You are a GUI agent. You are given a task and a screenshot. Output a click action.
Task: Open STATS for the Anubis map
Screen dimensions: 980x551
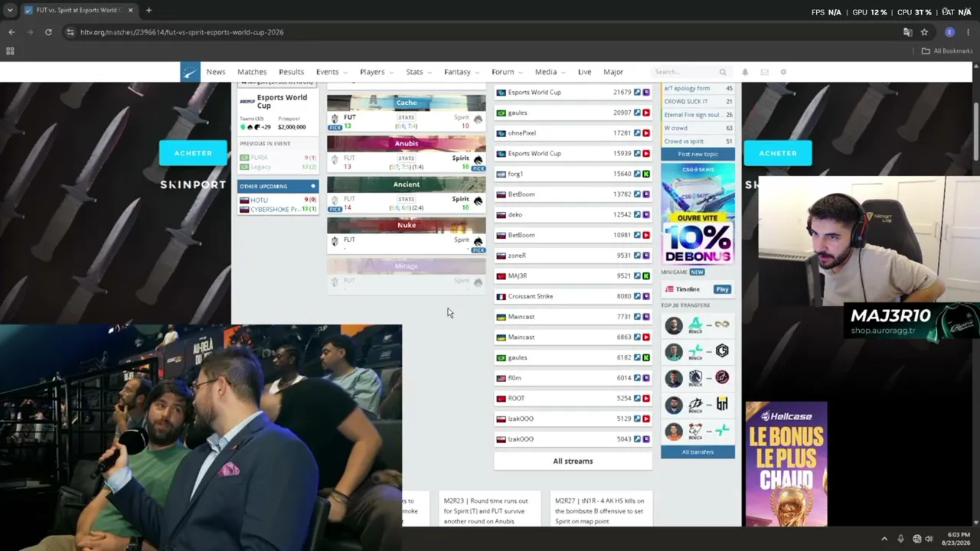pos(406,158)
